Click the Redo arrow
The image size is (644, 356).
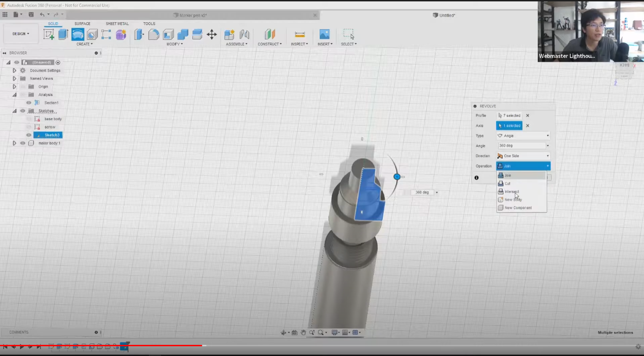click(x=56, y=15)
